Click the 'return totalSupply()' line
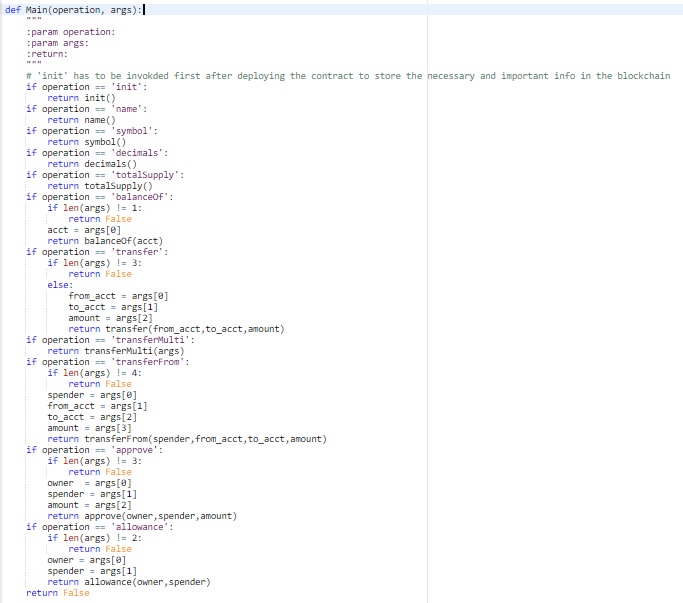 100,186
